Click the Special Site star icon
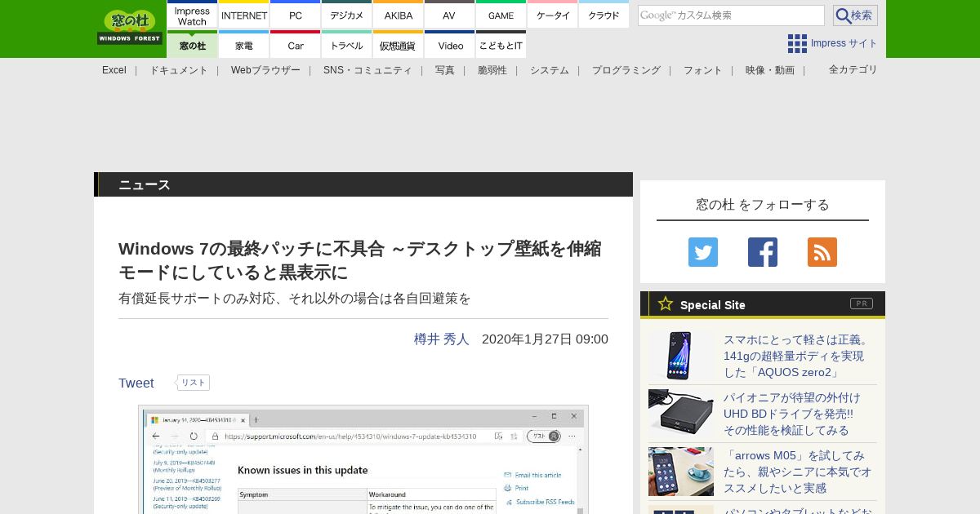 click(666, 304)
